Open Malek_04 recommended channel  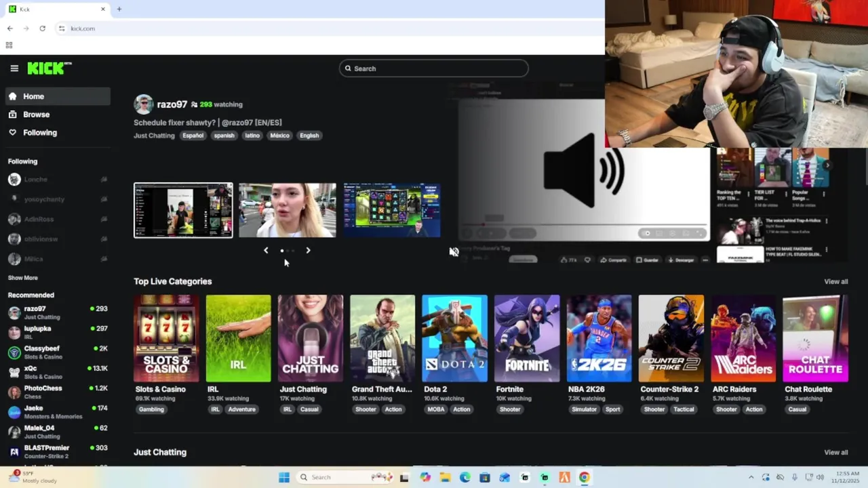(58, 432)
